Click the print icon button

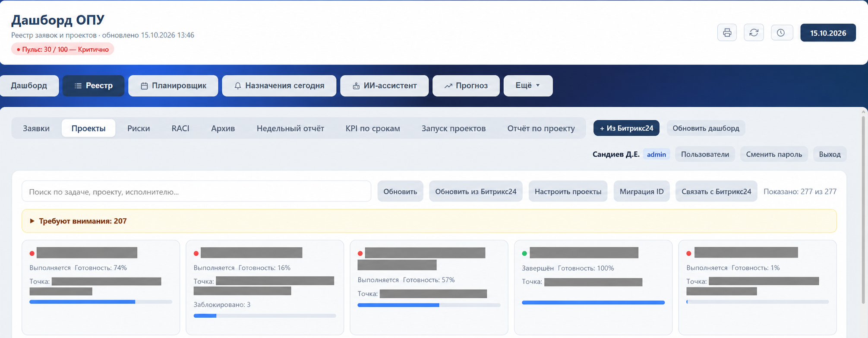pyautogui.click(x=727, y=33)
